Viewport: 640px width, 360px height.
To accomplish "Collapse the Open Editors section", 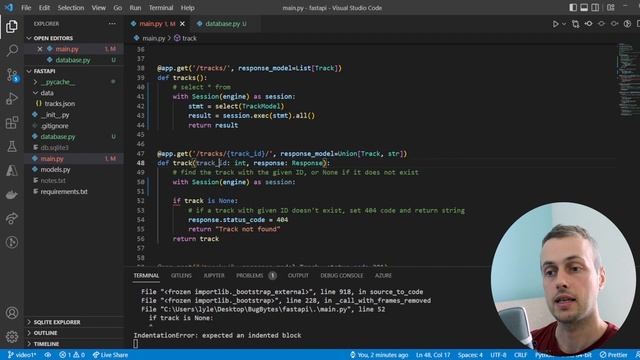I will (74, 38).
